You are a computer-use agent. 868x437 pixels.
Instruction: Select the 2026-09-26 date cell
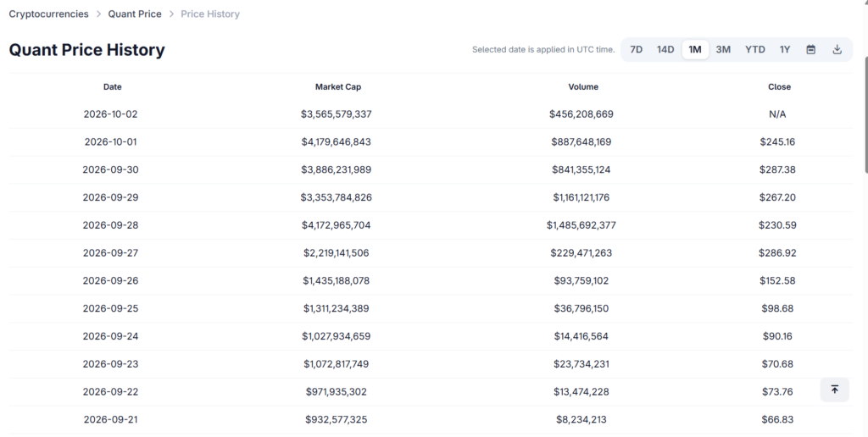coord(110,280)
